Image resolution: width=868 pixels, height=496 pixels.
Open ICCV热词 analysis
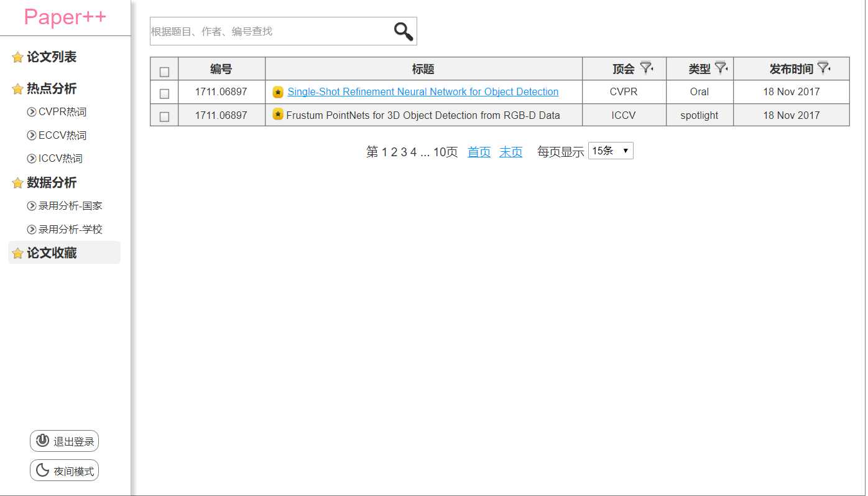[x=60, y=159]
